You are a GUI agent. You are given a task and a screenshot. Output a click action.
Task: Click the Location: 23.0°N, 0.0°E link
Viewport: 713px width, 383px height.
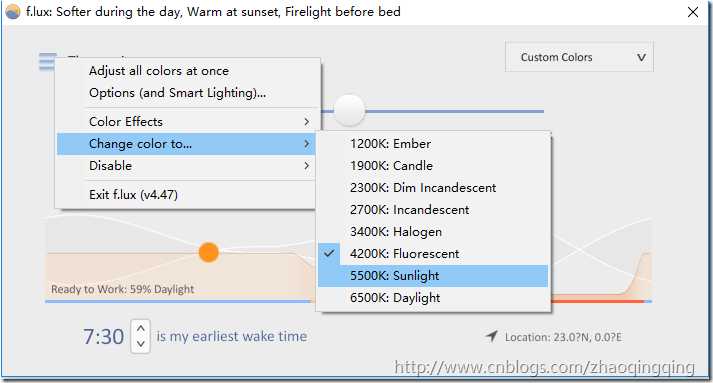coord(563,338)
